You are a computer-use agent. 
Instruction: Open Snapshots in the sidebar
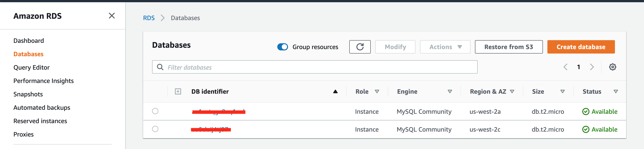pos(28,94)
